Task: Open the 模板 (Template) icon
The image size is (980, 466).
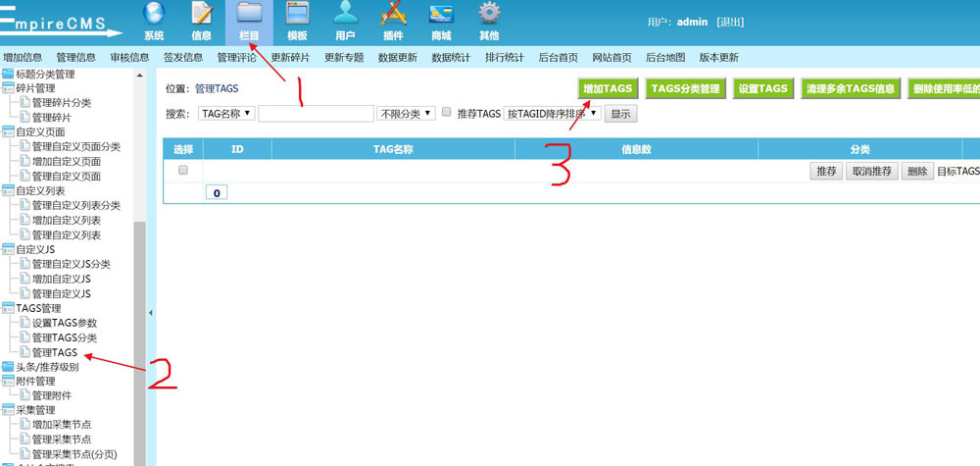Action: [297, 16]
